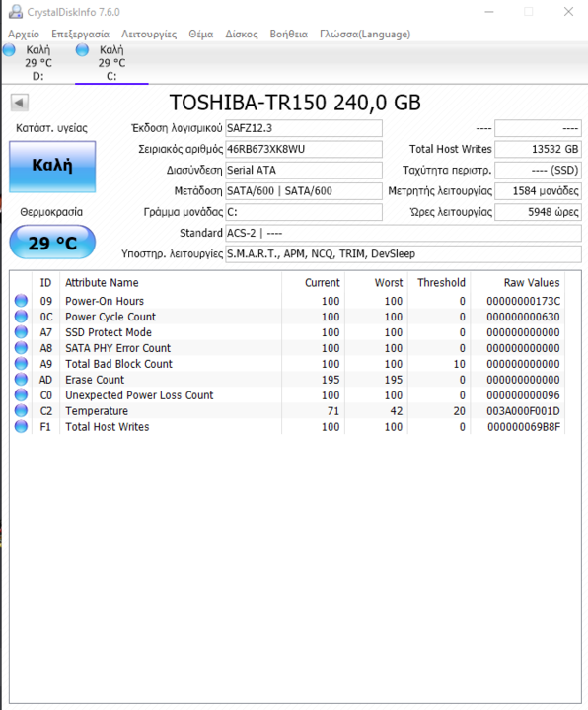Open the Αρχείο menu
Viewport: 588px width, 710px height.
[24, 34]
